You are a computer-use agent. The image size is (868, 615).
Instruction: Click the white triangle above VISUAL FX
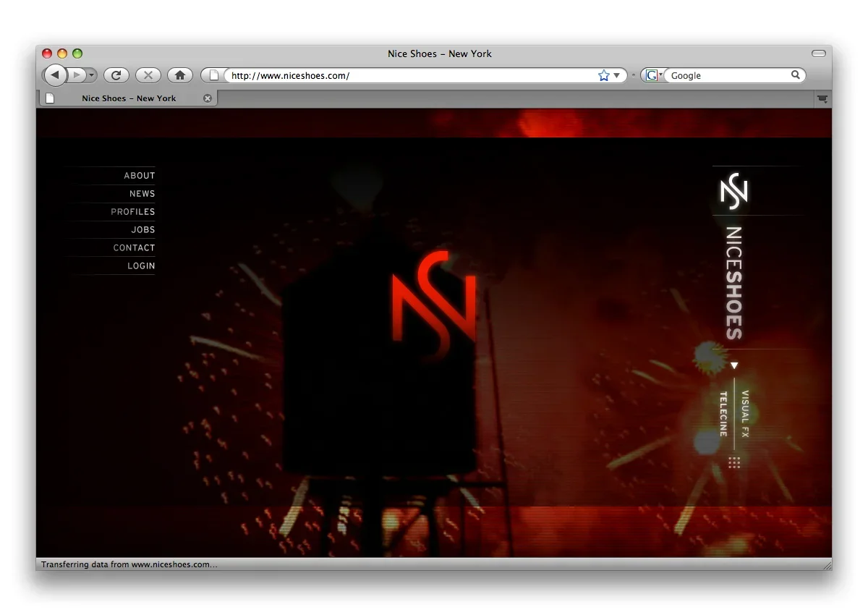pos(734,365)
